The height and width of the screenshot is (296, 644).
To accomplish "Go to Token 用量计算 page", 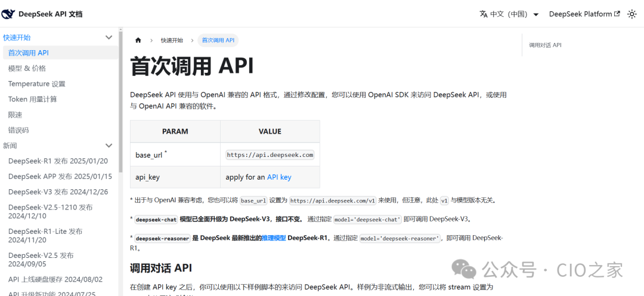I will [32, 100].
